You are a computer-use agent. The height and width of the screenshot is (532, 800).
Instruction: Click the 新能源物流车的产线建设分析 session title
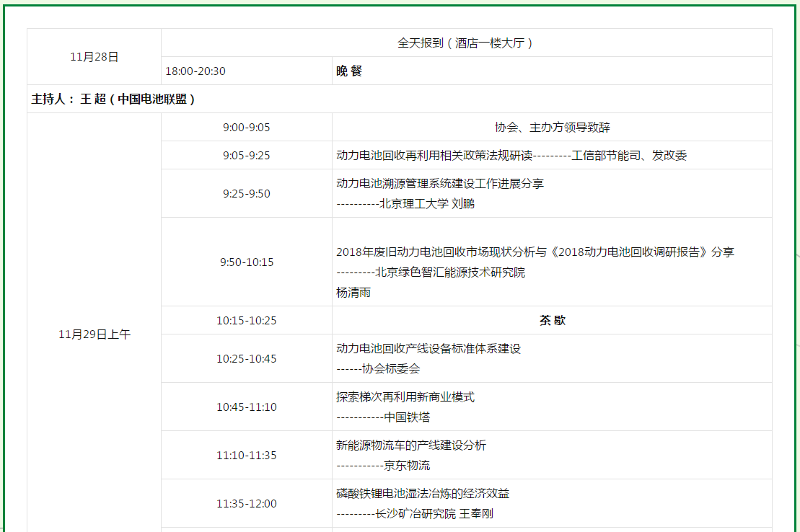click(x=411, y=445)
